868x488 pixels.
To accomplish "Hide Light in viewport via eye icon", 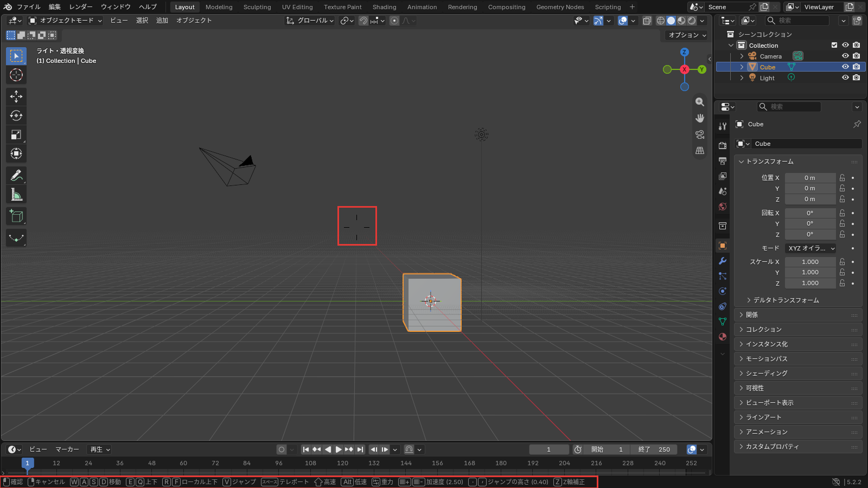I will 845,78.
